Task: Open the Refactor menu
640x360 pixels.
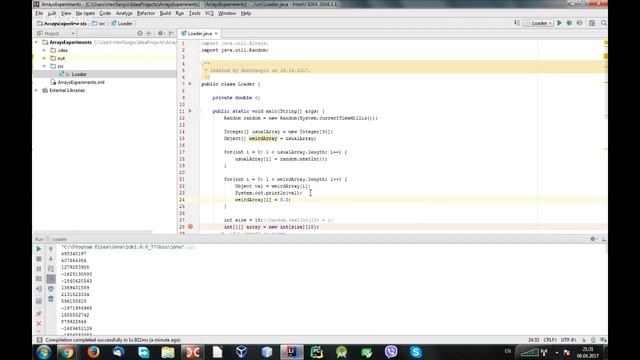Action: (x=146, y=13)
